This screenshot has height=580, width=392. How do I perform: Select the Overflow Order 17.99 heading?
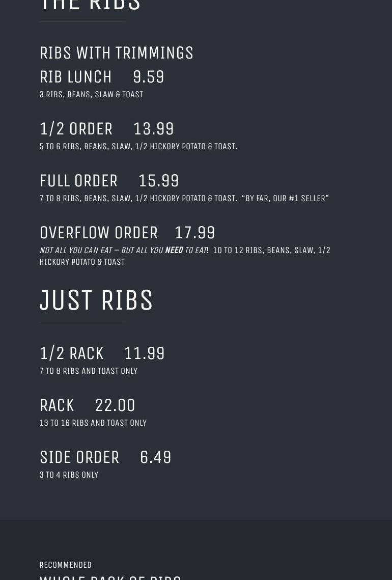pos(127,233)
